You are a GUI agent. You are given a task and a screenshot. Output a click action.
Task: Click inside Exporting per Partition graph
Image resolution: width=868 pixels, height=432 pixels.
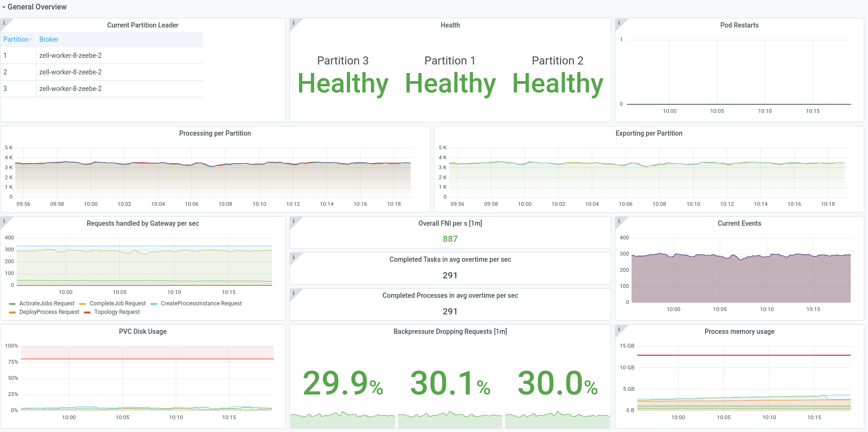pyautogui.click(x=648, y=173)
